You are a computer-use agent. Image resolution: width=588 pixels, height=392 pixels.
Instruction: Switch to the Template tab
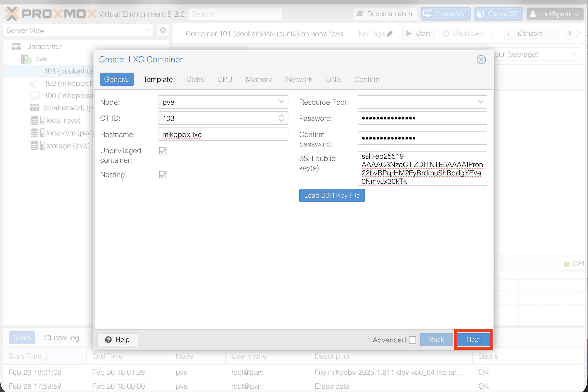(158, 79)
